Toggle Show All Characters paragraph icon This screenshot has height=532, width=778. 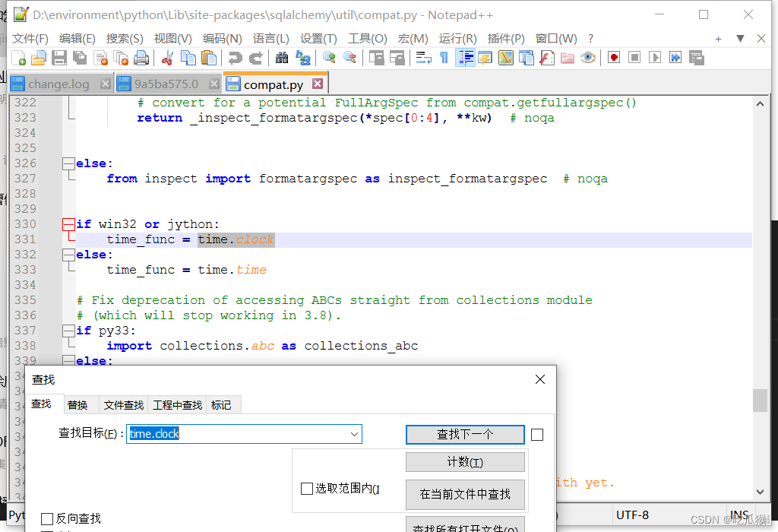[x=443, y=57]
